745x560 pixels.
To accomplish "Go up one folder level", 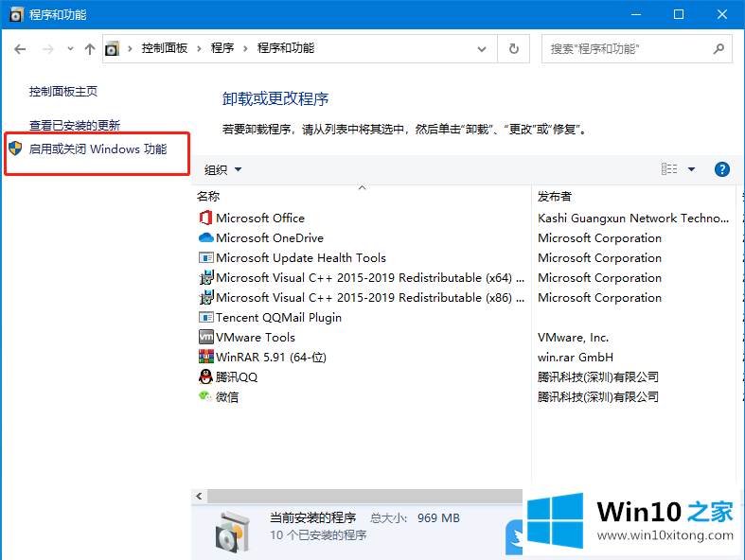I will pyautogui.click(x=90, y=49).
